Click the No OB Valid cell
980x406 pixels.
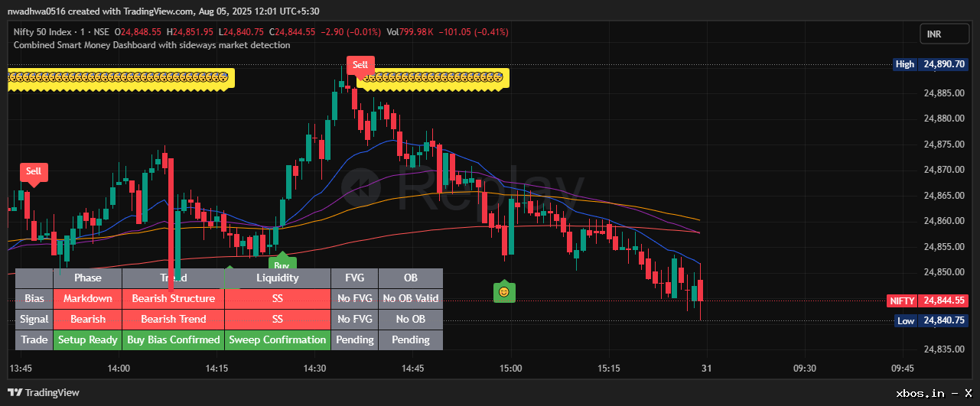point(411,298)
